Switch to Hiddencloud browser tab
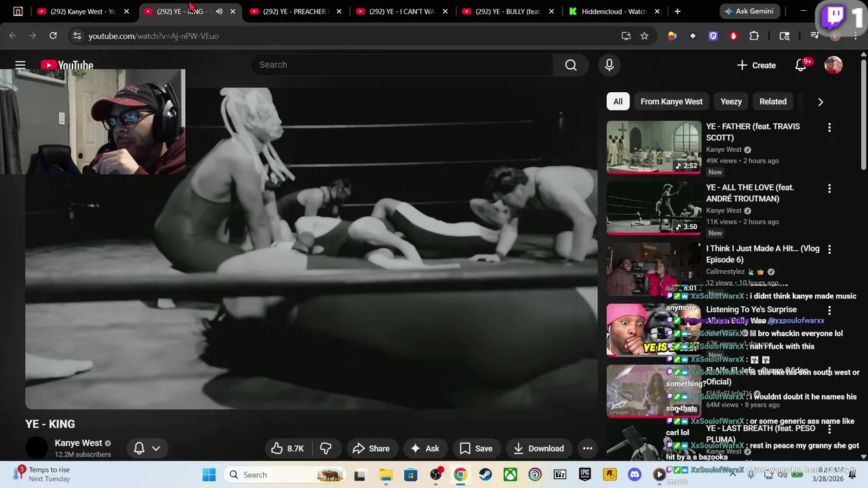Screen dimensions: 868x488 coord(614,12)
